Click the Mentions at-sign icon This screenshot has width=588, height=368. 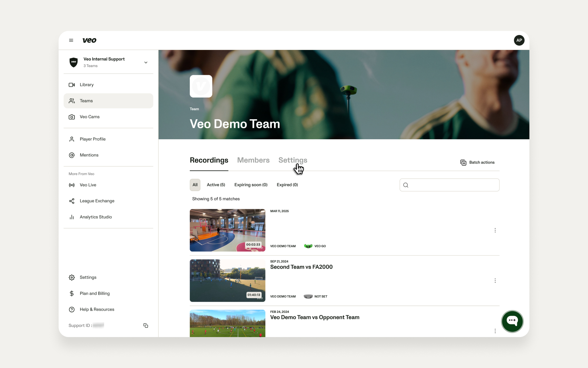pyautogui.click(x=72, y=155)
